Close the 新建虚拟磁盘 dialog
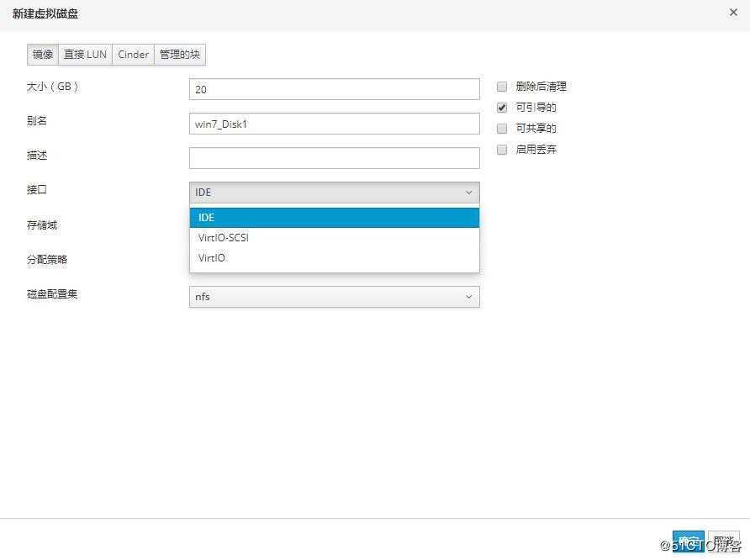750x560 pixels. pos(733,13)
